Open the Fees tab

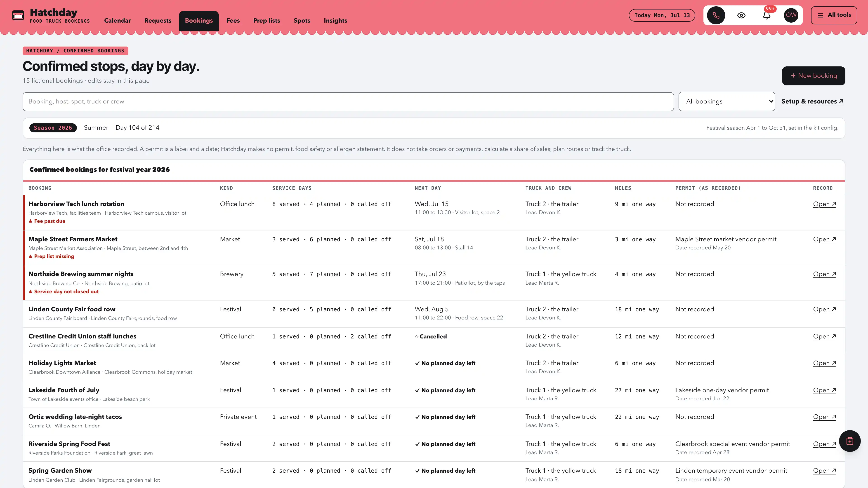(233, 21)
